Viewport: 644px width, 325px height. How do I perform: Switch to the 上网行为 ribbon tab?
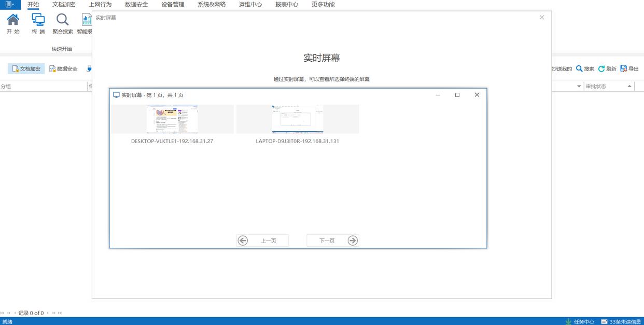tap(100, 5)
